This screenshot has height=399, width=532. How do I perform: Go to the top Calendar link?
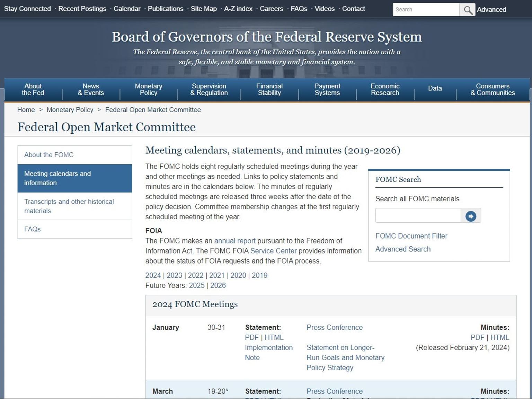click(x=127, y=9)
